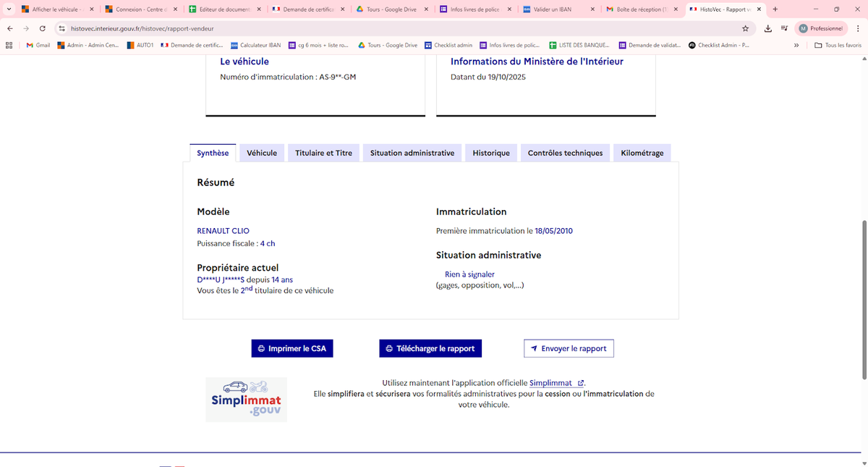Select the Synthèse tab
The width and height of the screenshot is (868, 467).
point(213,153)
